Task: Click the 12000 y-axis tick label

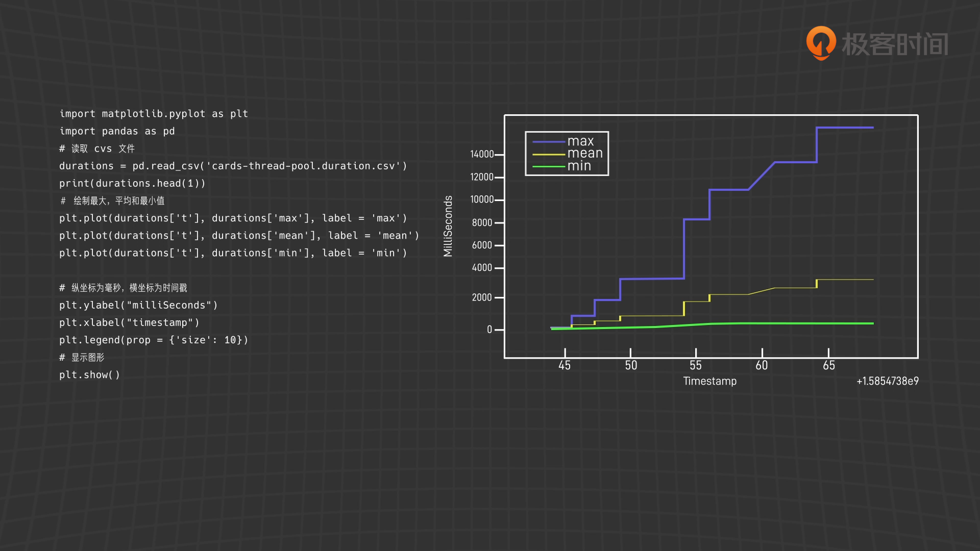Action: [482, 177]
